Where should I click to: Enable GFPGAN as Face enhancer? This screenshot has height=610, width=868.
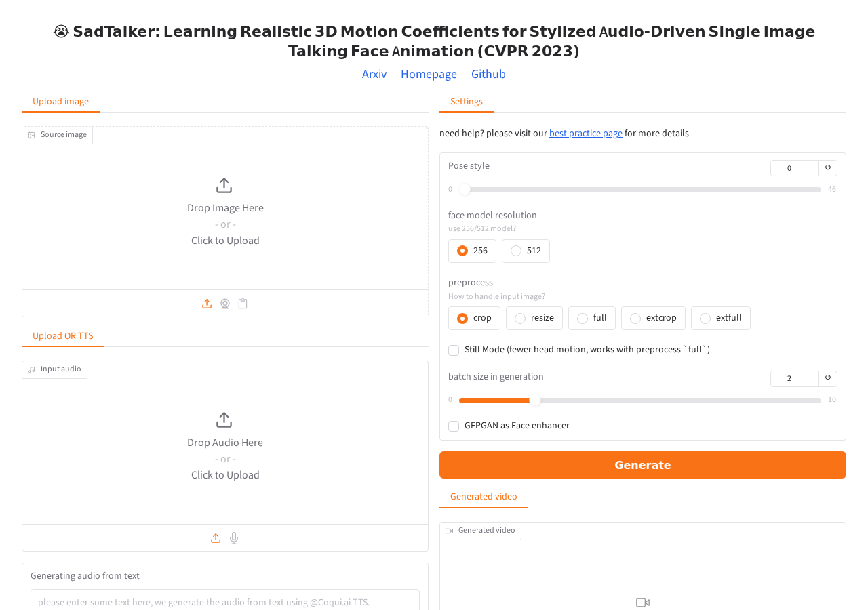coord(454,426)
